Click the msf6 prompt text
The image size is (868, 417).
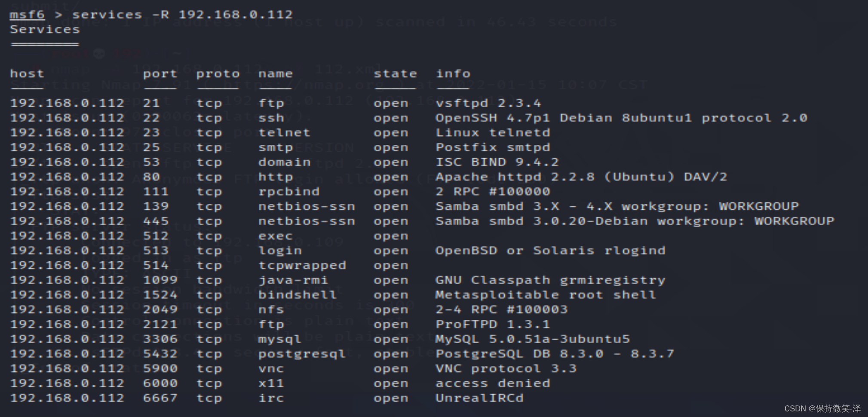tap(27, 15)
